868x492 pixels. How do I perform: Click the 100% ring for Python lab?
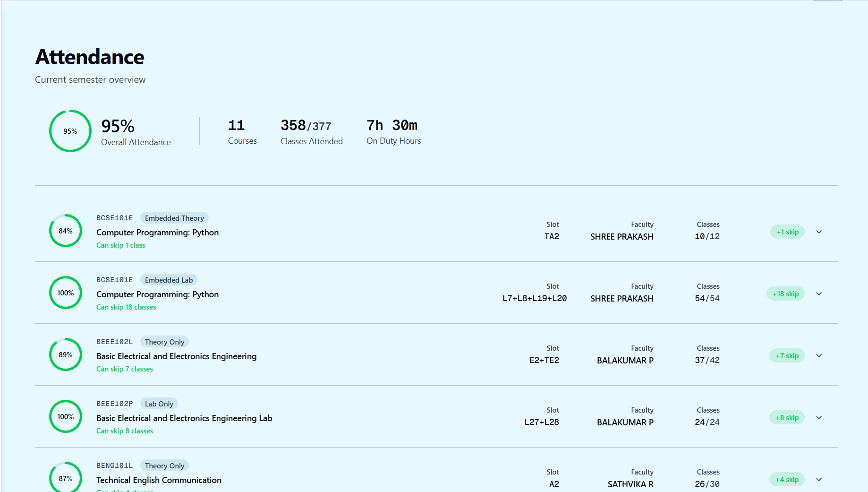click(66, 293)
